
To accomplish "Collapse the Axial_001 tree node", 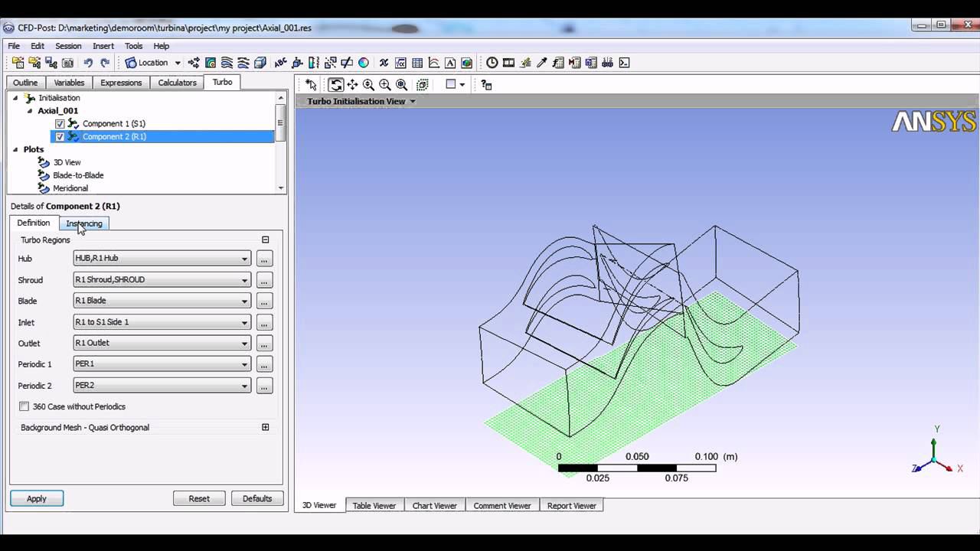I will point(31,110).
